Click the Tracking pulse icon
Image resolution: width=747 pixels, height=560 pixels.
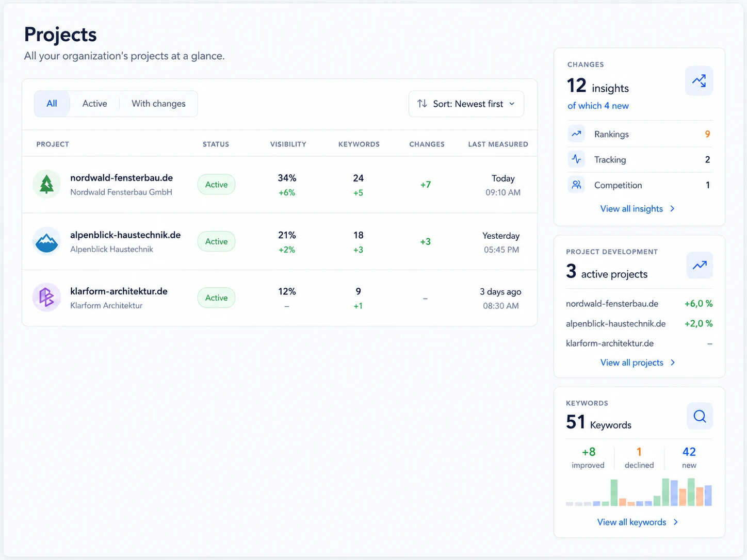pos(576,159)
